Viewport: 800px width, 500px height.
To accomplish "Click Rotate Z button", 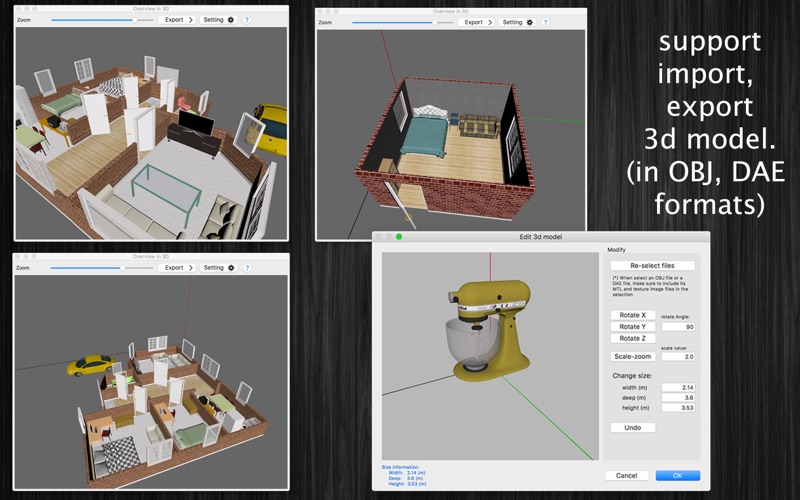I will (x=633, y=339).
